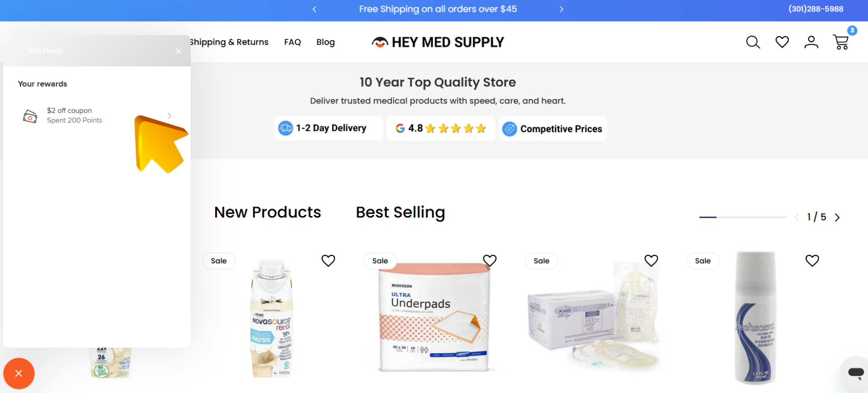Favorite the Novasource Renal product

(x=328, y=260)
